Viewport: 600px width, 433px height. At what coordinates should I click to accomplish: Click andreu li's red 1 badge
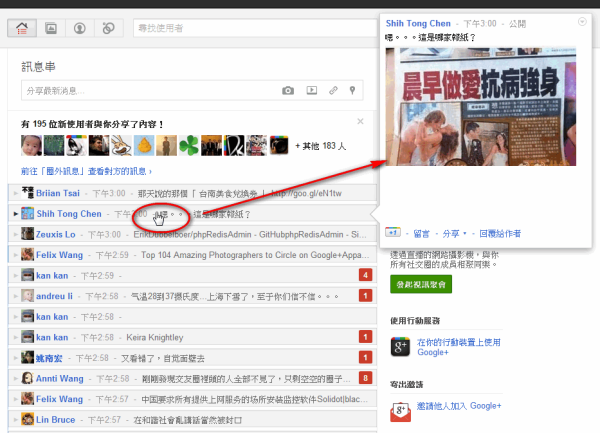click(x=365, y=296)
